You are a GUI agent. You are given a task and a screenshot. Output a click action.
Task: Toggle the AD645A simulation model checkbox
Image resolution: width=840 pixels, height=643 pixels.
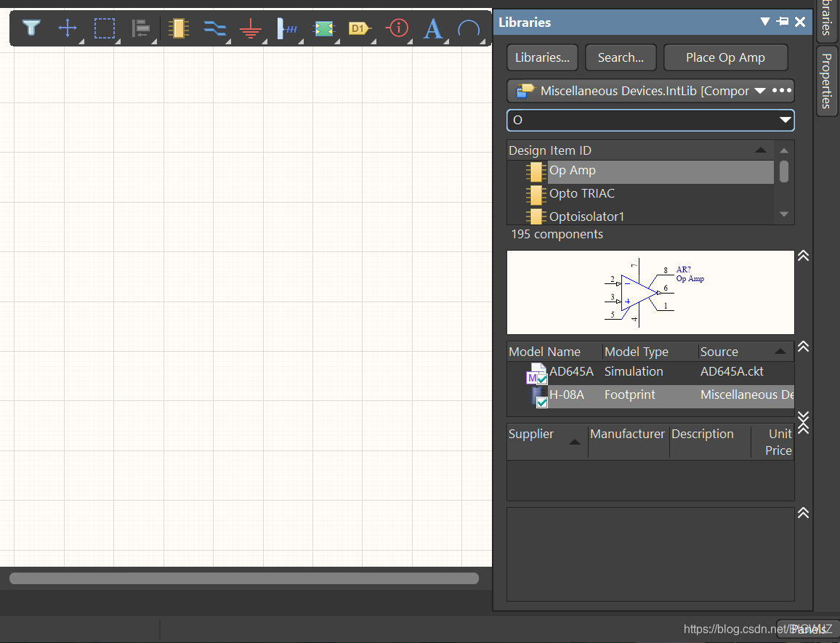[x=542, y=379]
